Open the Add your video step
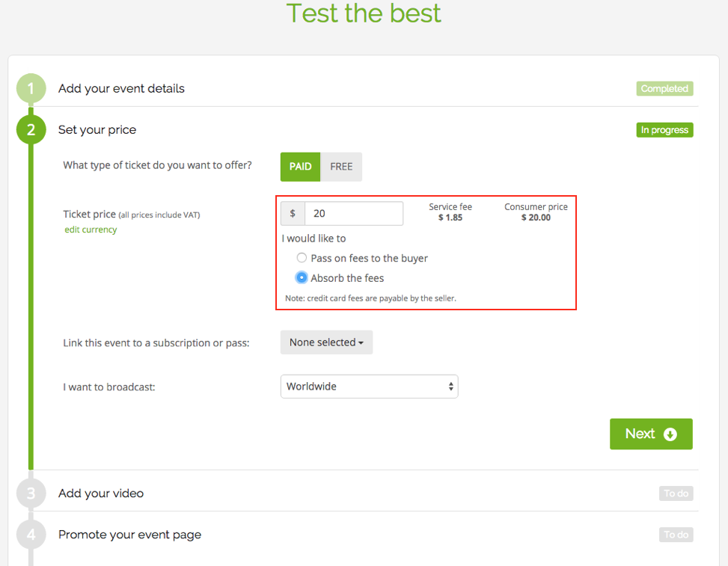 pos(101,493)
